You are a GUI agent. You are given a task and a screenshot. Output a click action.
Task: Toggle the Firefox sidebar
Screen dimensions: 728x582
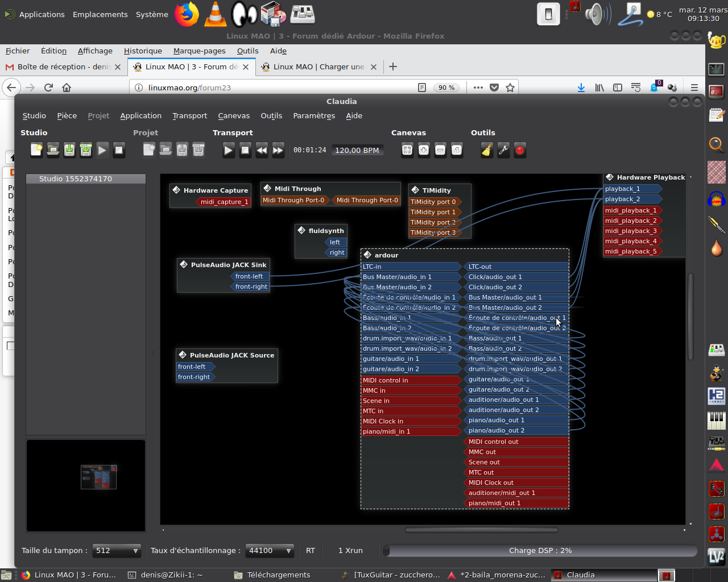(x=618, y=88)
